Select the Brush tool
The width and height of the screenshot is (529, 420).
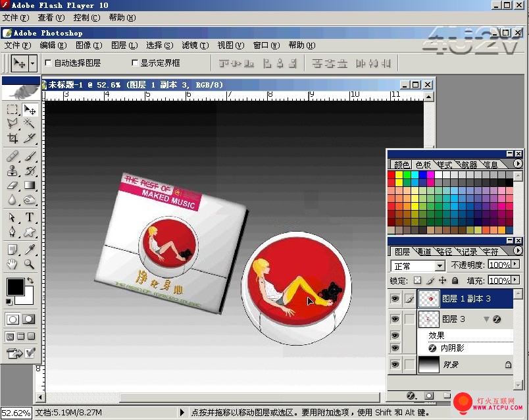[x=30, y=156]
